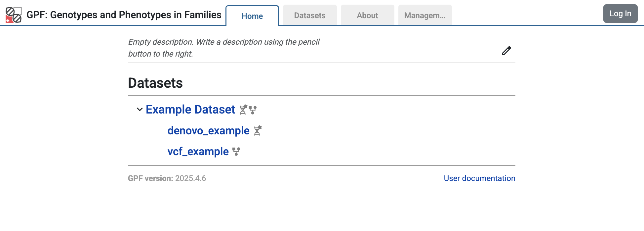
Task: Open the vcf_example dataset
Action: 198,151
